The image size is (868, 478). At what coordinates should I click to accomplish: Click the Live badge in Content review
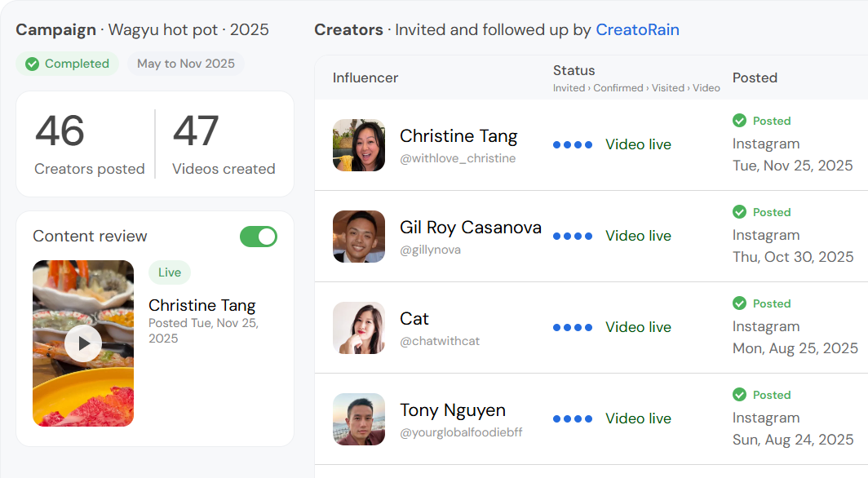[x=170, y=272]
